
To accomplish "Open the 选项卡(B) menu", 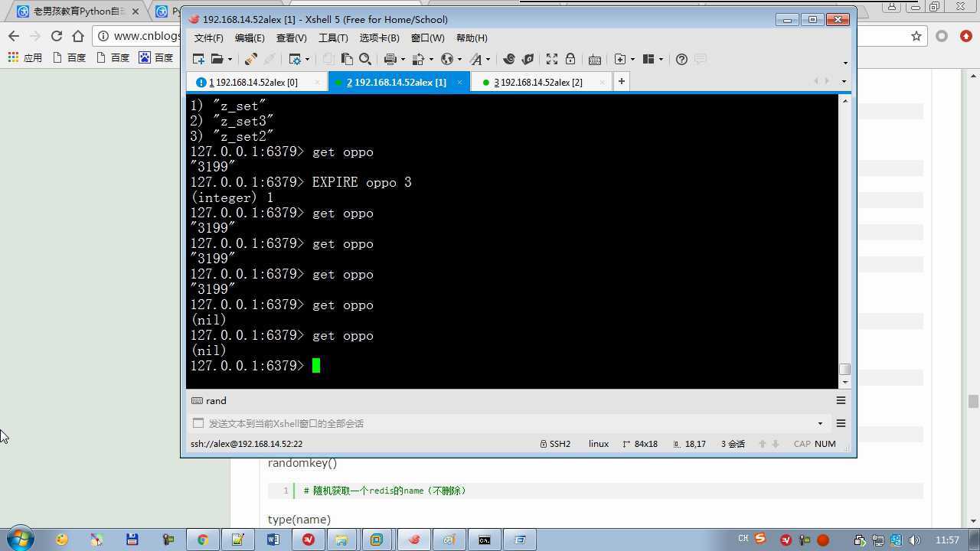I will pyautogui.click(x=379, y=38).
